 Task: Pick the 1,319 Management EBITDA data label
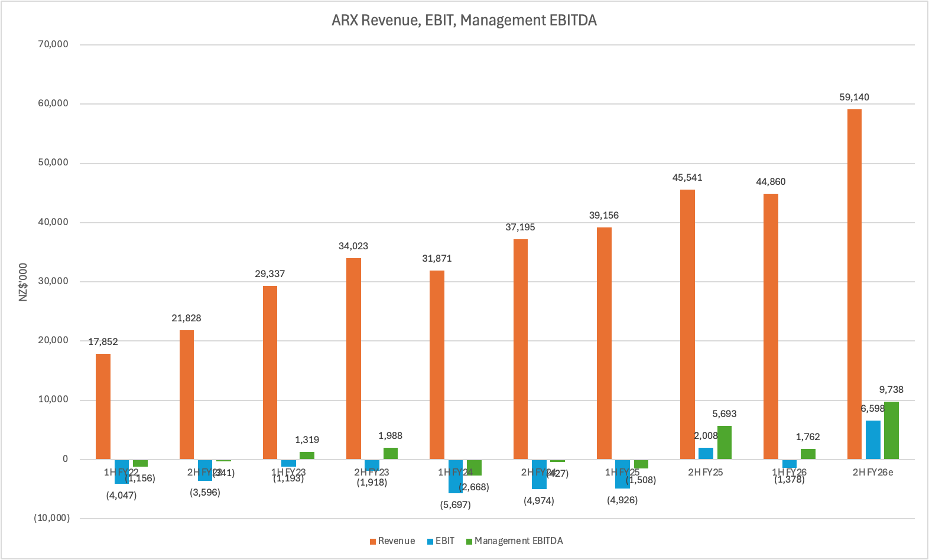point(307,440)
